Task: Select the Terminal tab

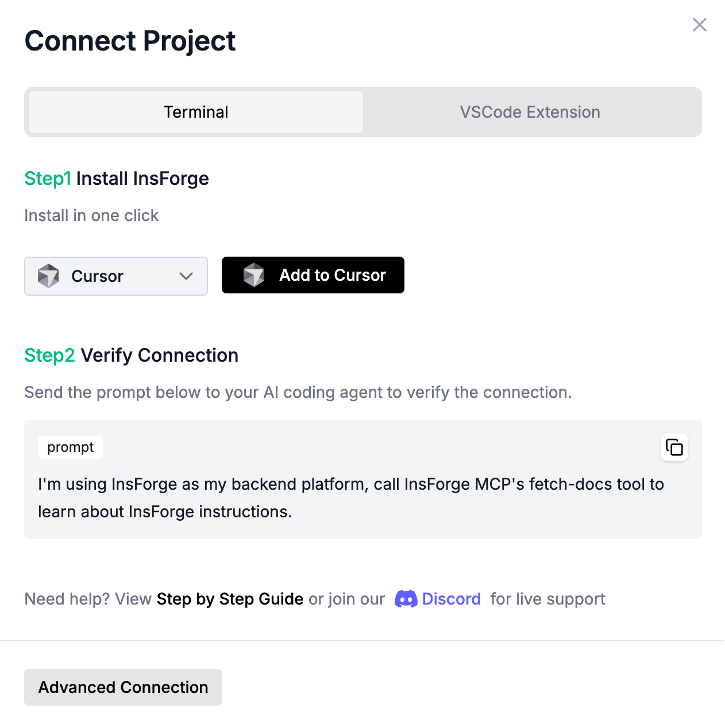Action: coord(195,112)
